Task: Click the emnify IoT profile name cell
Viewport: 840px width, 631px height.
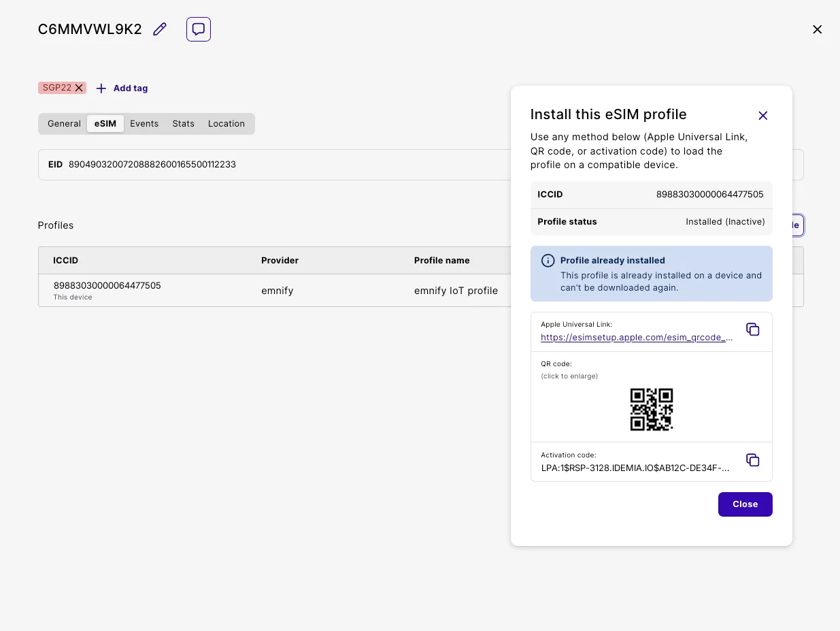Action: [x=456, y=291]
